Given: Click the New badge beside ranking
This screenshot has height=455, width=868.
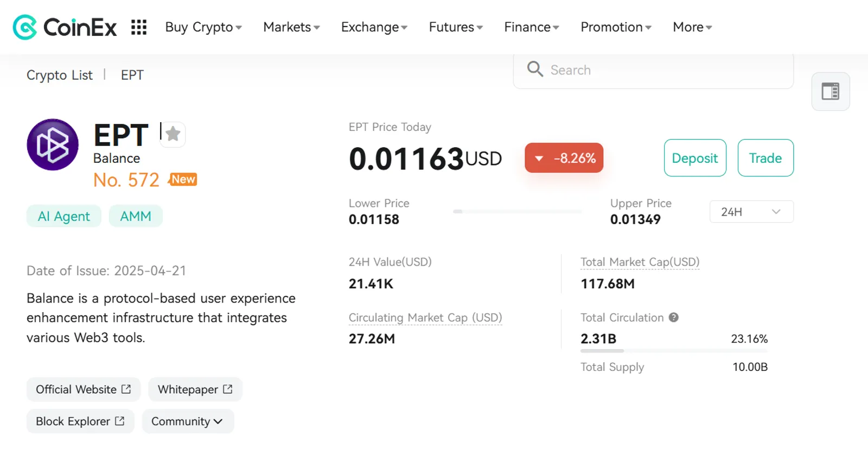Looking at the screenshot, I should click(183, 179).
